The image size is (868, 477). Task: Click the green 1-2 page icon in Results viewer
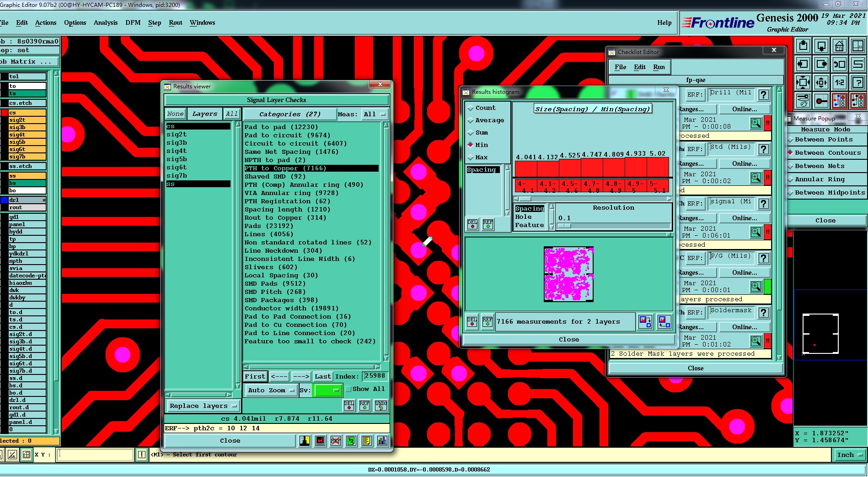(351, 441)
